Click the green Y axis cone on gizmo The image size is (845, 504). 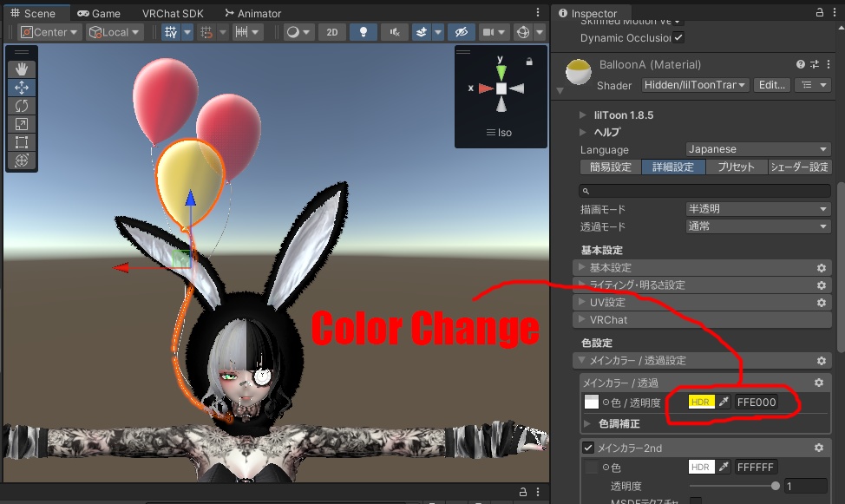pyautogui.click(x=501, y=72)
